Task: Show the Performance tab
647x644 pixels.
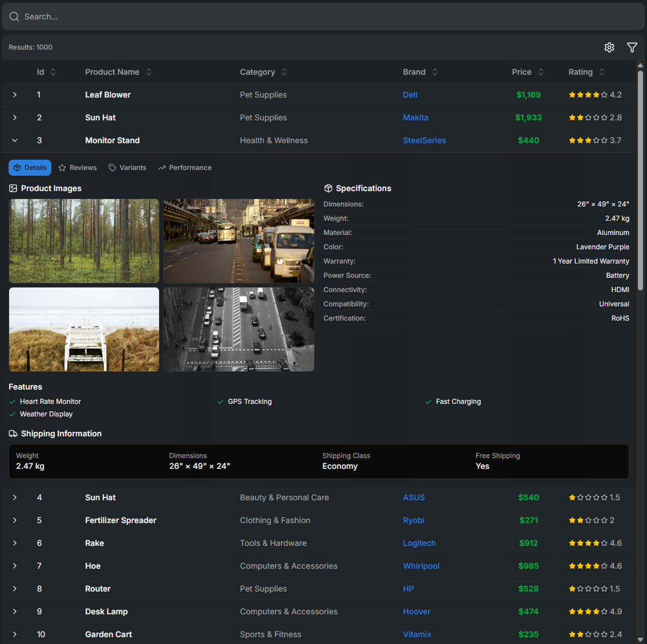Action: 185,168
